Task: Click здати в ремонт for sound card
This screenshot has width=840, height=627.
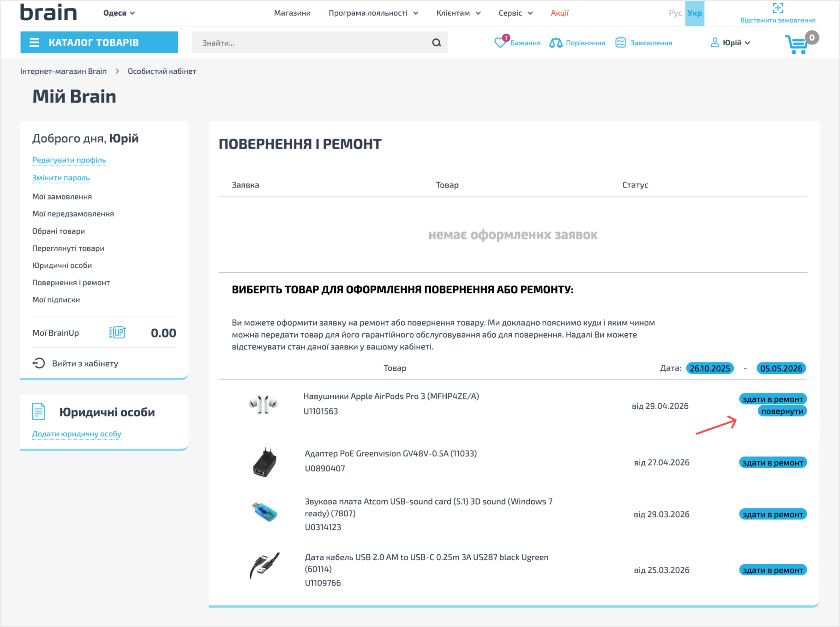Action: 773,514
